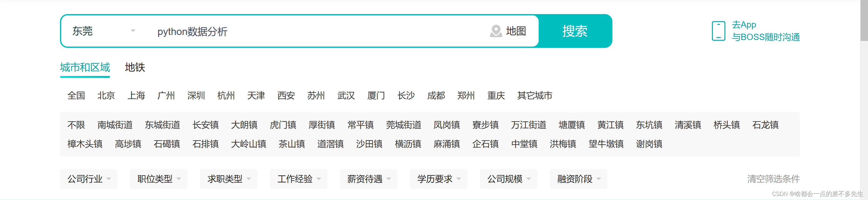Filter by district 万江街道

[x=529, y=125]
